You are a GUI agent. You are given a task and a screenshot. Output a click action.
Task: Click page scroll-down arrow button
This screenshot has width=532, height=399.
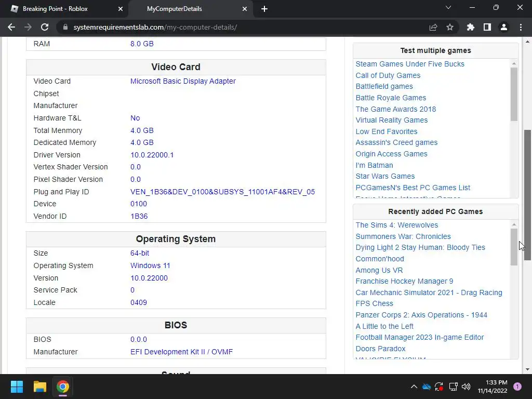click(x=527, y=369)
